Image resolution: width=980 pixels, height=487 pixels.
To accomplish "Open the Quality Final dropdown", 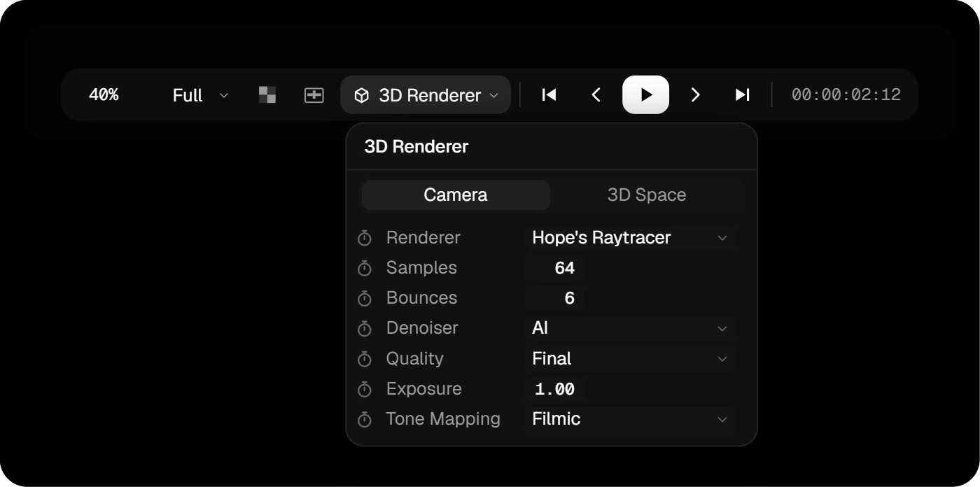I will click(630, 359).
